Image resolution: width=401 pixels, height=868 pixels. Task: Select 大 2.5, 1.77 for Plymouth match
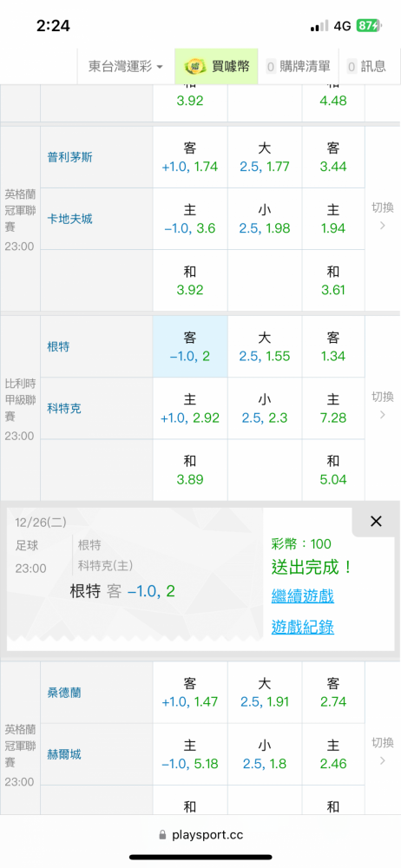pos(264,157)
